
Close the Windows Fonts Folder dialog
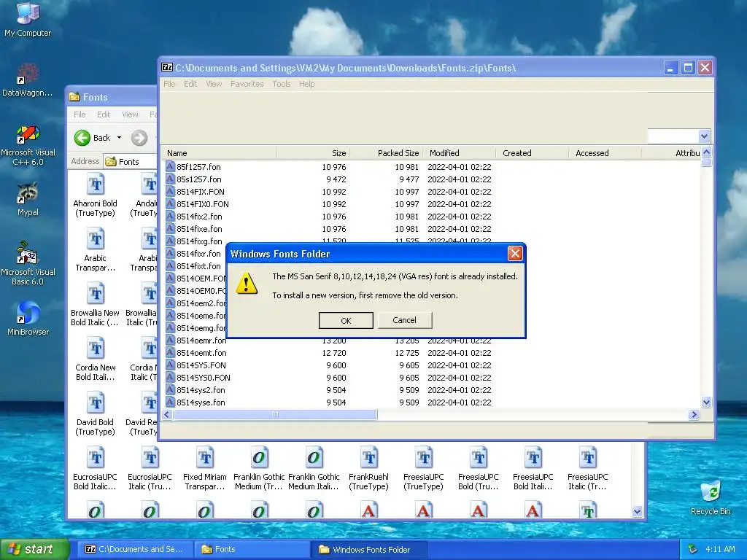[515, 253]
